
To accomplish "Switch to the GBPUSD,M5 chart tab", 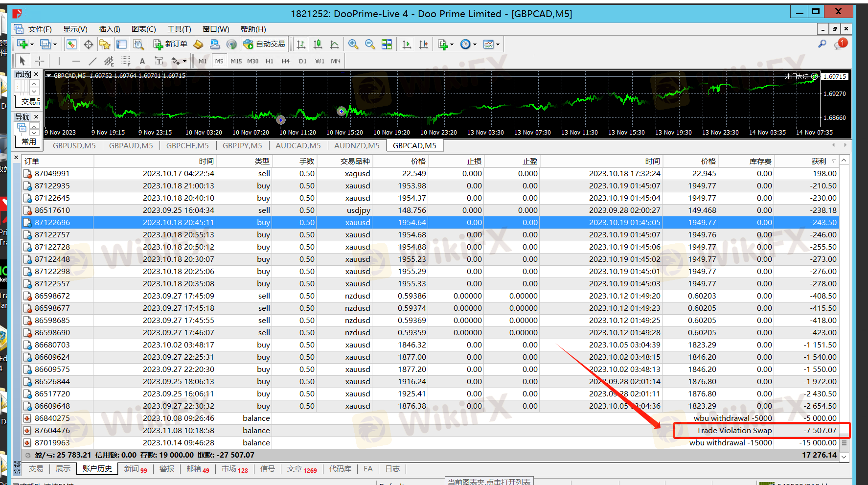I will coord(74,145).
